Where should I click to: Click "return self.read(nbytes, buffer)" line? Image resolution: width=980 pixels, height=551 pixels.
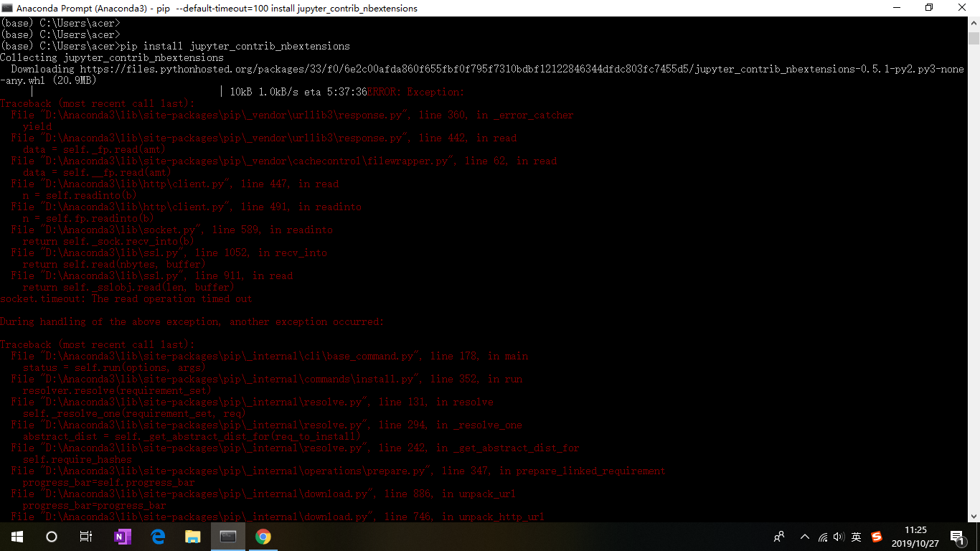coord(114,264)
